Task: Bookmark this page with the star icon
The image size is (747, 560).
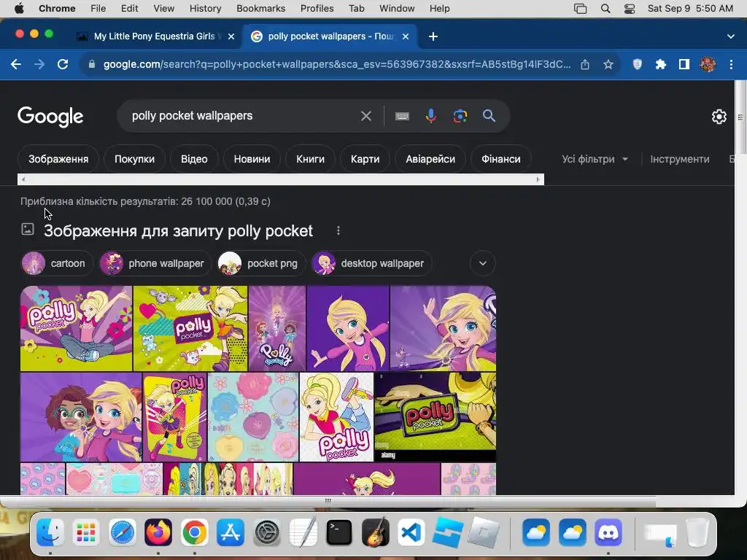Action: pos(608,64)
